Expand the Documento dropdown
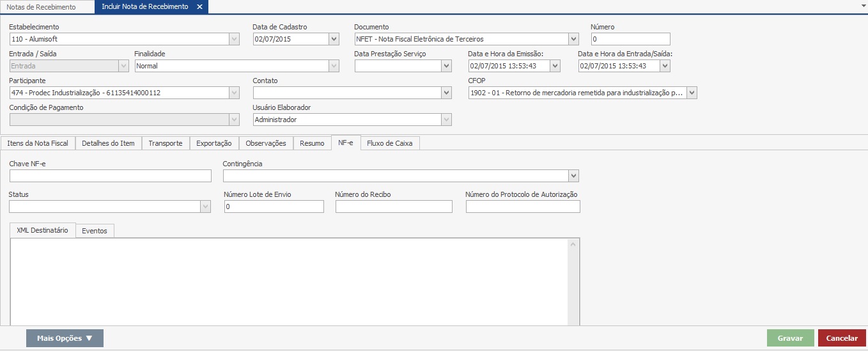Image resolution: width=868 pixels, height=351 pixels. tap(573, 39)
